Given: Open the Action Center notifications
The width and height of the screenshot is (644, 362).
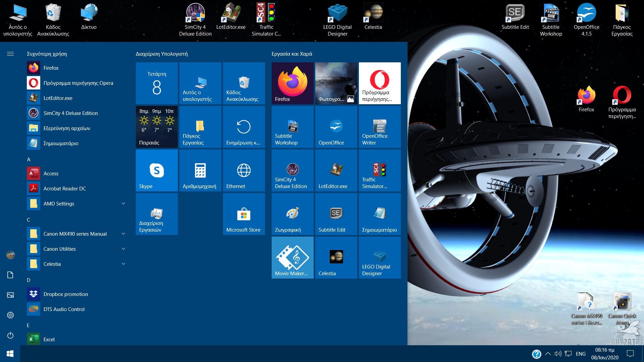Looking at the screenshot, I should tap(630, 354).
